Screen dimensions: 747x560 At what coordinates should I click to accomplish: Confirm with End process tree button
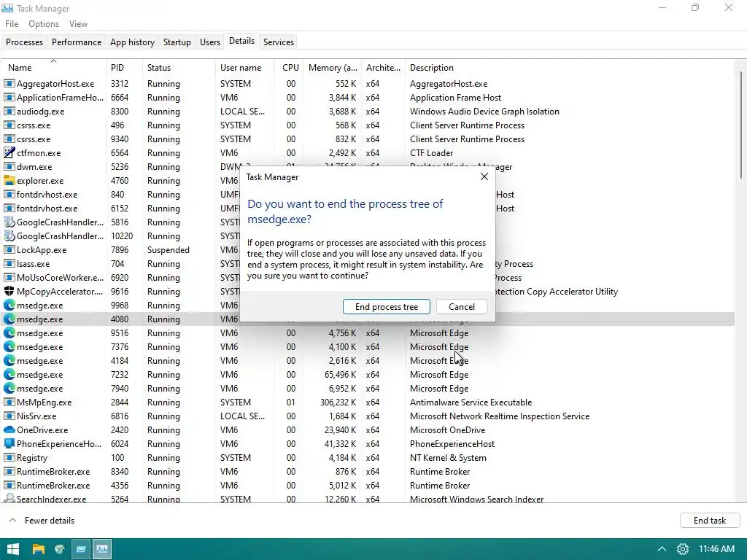(387, 307)
